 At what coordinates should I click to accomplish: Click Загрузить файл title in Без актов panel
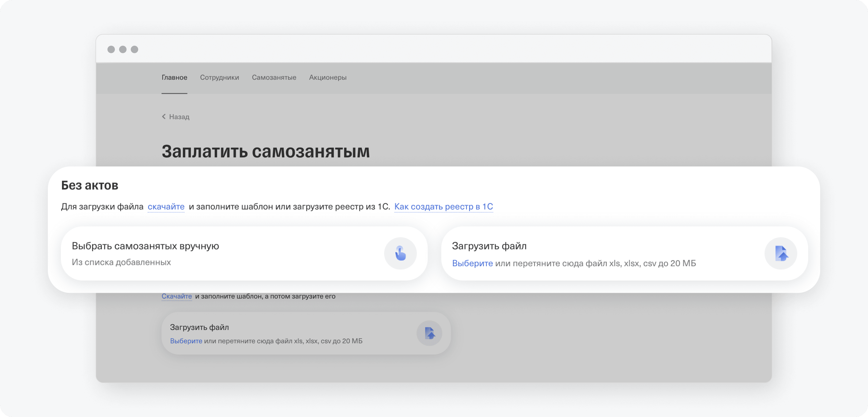click(x=489, y=246)
